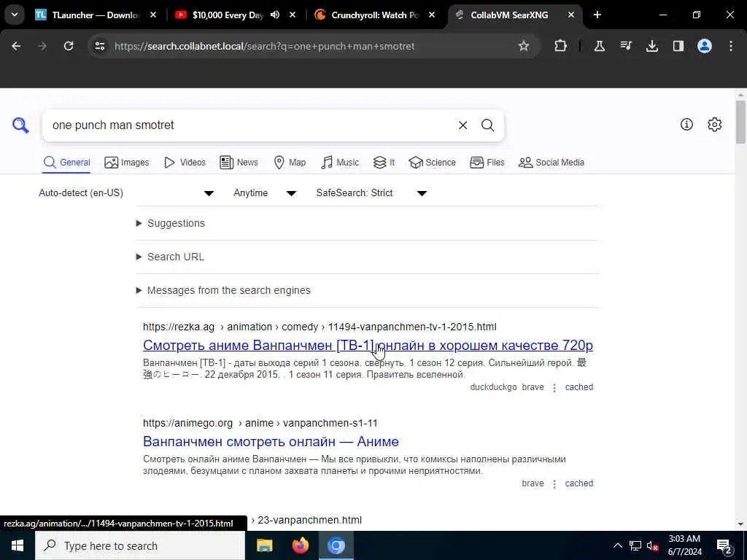Open result options dots for animego result
The image size is (747, 560).
click(554, 484)
